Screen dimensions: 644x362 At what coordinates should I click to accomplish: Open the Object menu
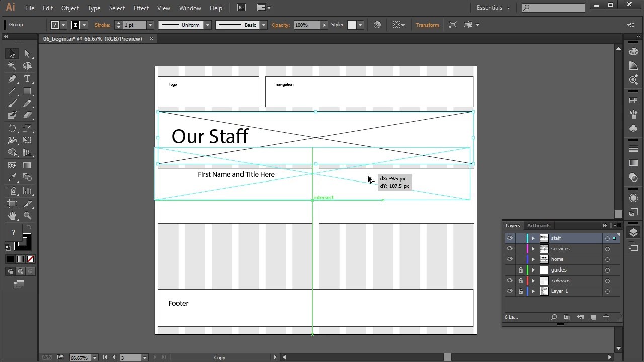(x=70, y=8)
